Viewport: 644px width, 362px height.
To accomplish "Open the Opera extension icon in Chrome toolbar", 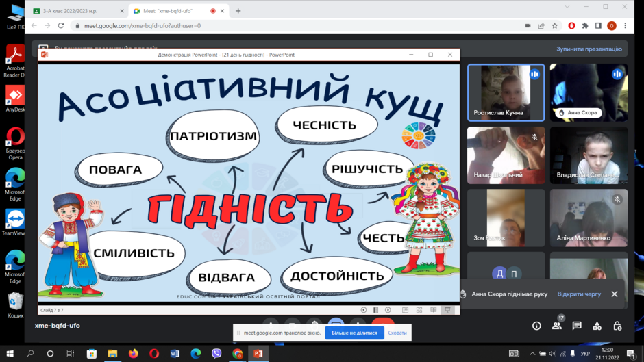I will [571, 25].
